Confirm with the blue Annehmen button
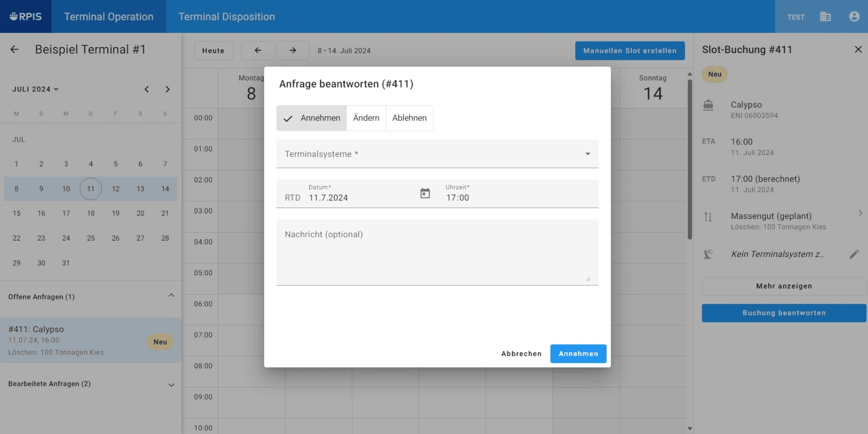Image resolution: width=868 pixels, height=434 pixels. coord(578,353)
